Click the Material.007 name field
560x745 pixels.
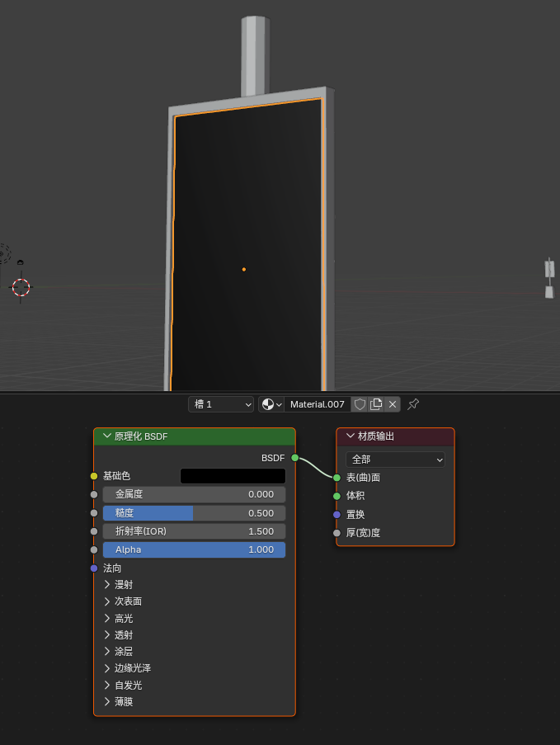click(x=318, y=404)
